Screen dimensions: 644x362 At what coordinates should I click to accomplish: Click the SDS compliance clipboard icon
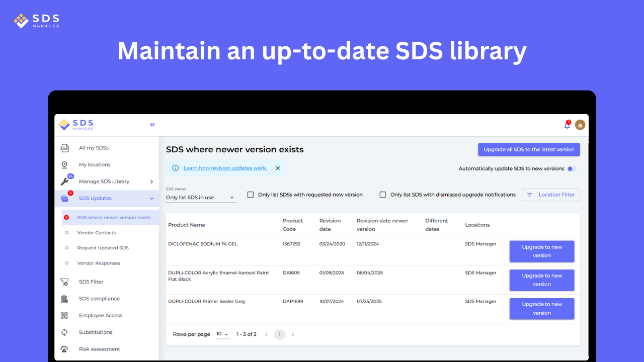coord(64,299)
